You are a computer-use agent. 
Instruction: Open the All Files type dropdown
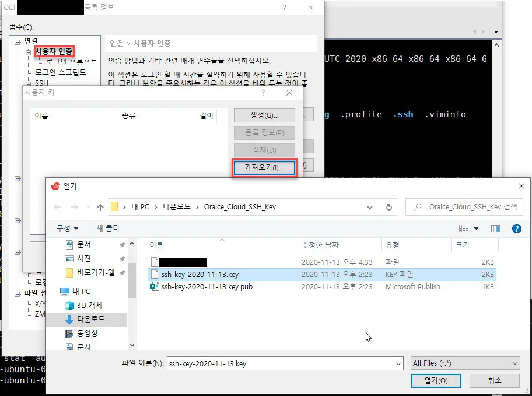465,363
